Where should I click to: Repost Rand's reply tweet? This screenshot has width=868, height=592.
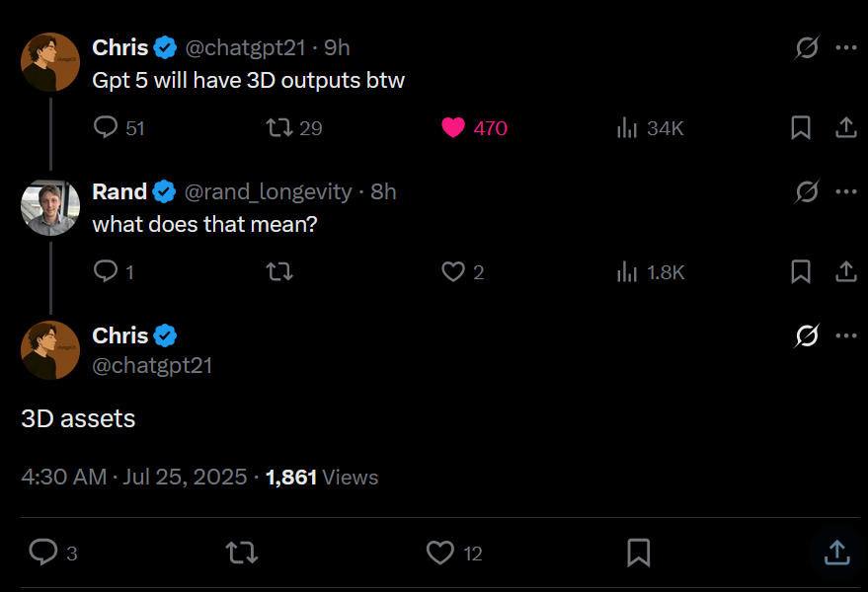(279, 271)
